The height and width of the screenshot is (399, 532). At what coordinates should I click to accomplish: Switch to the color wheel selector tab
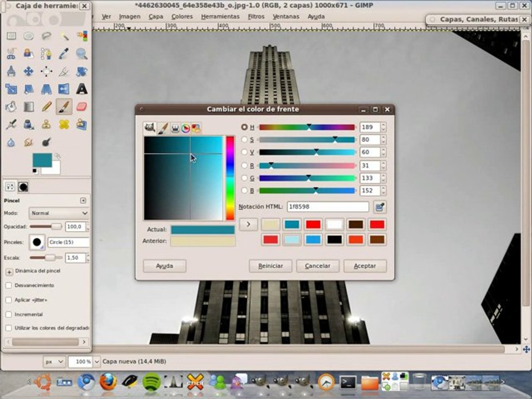coord(185,128)
